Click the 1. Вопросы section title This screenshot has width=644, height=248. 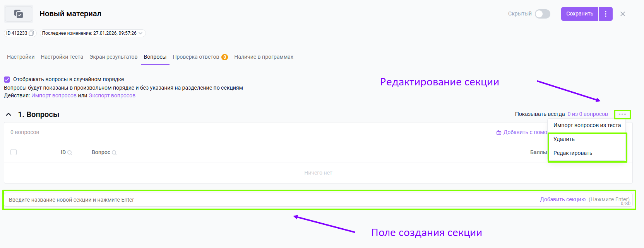[39, 114]
